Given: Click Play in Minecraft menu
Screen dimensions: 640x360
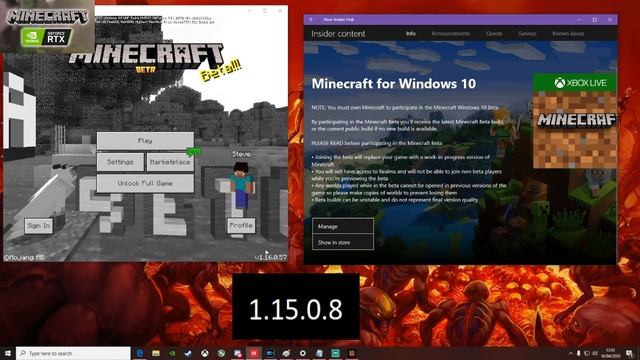Looking at the screenshot, I should coord(145,141).
